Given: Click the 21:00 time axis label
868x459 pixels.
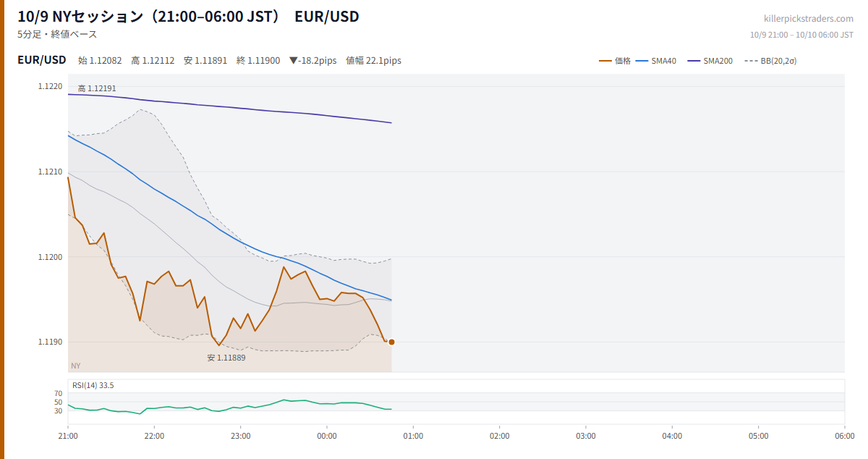Looking at the screenshot, I should click(x=68, y=436).
